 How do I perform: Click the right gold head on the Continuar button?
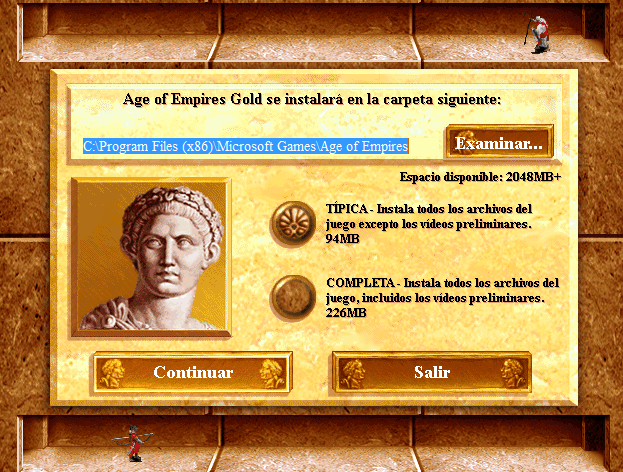[272, 373]
